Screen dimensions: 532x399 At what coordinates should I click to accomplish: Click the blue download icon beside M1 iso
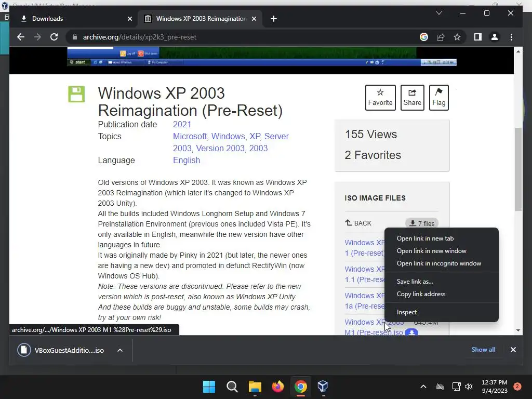pyautogui.click(x=411, y=332)
